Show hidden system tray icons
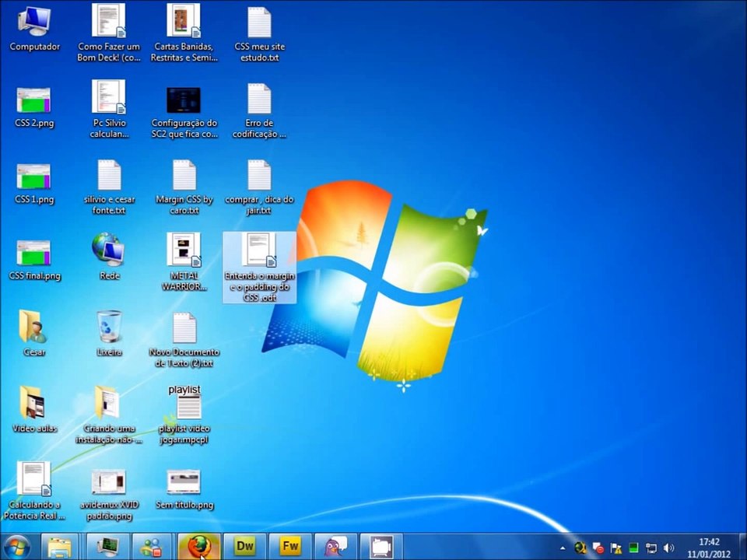 point(563,548)
